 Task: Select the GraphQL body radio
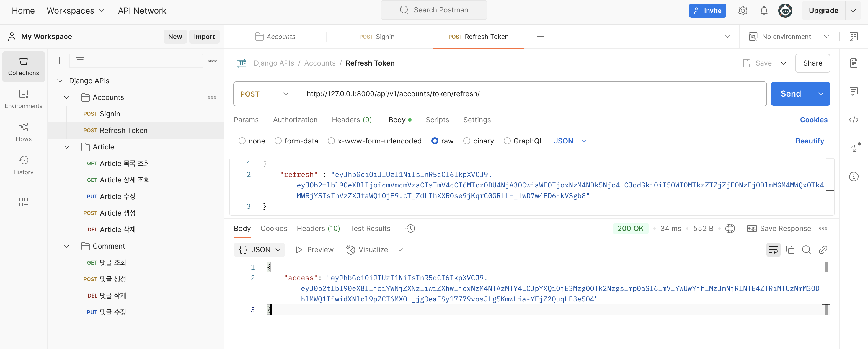click(x=507, y=141)
